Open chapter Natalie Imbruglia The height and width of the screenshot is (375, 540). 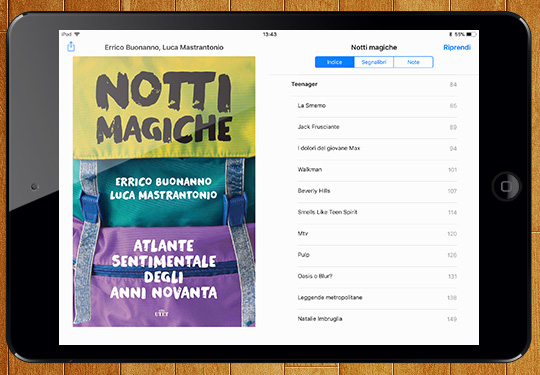[x=377, y=319]
